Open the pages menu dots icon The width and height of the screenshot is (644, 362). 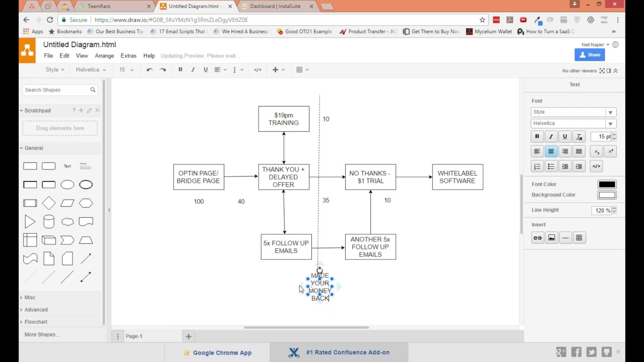(118, 336)
